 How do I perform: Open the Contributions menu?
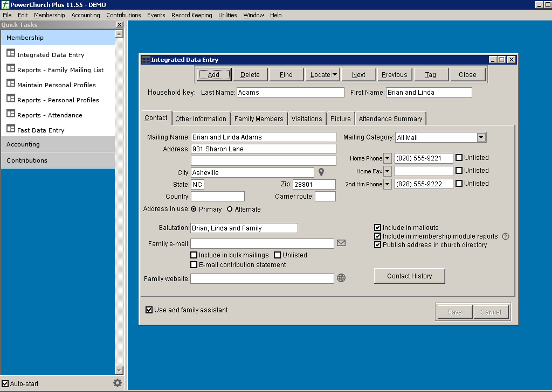123,15
